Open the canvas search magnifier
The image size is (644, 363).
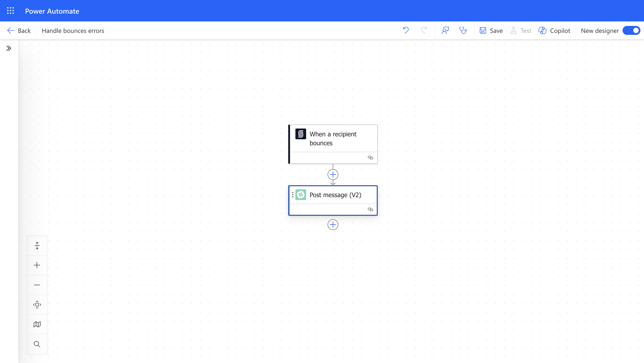click(37, 344)
